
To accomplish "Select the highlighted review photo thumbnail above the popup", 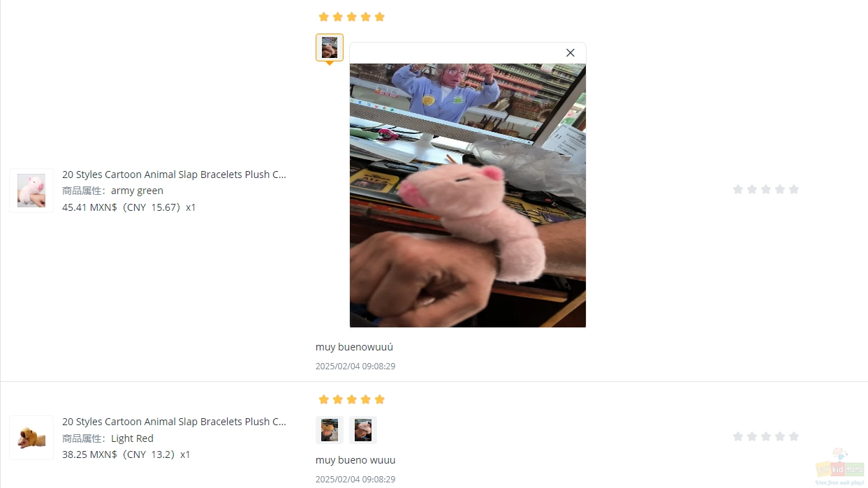I will click(330, 47).
